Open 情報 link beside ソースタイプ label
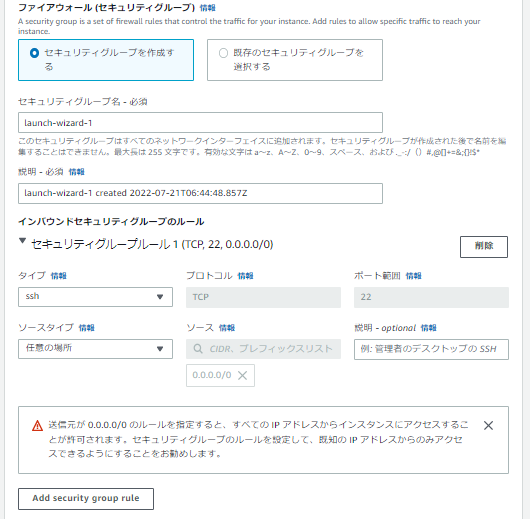 (87, 328)
